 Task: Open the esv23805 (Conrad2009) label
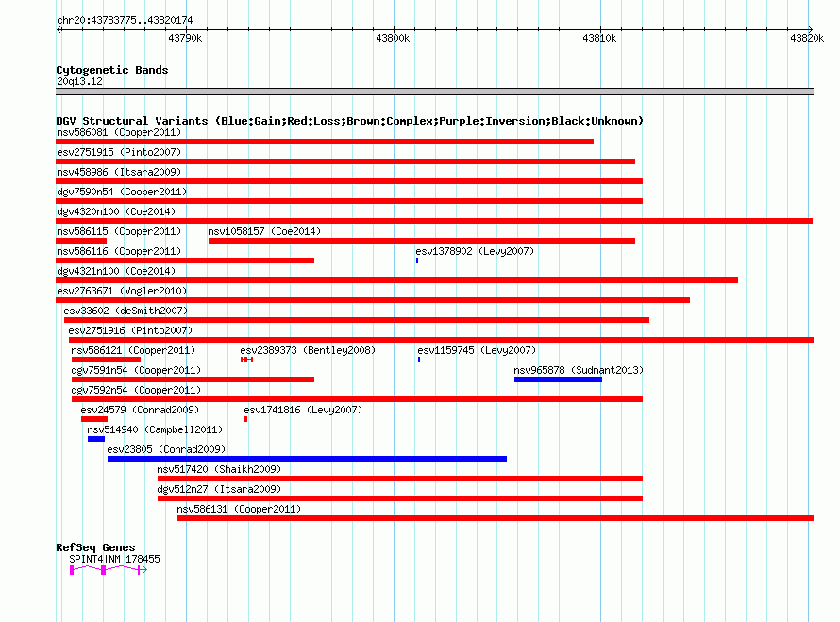(166, 449)
